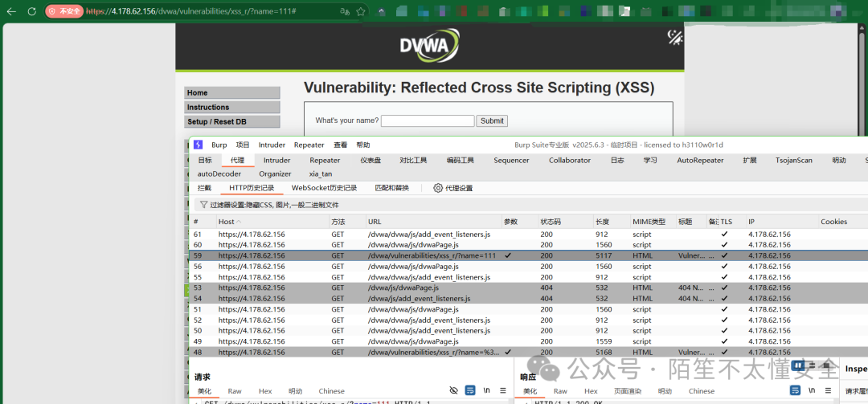Viewport: 868px width, 404px height.
Task: Open the 帮助 menu
Action: [x=363, y=145]
